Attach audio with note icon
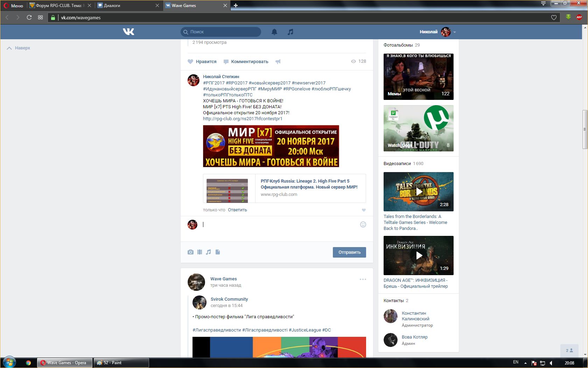The image size is (588, 368). coord(209,252)
